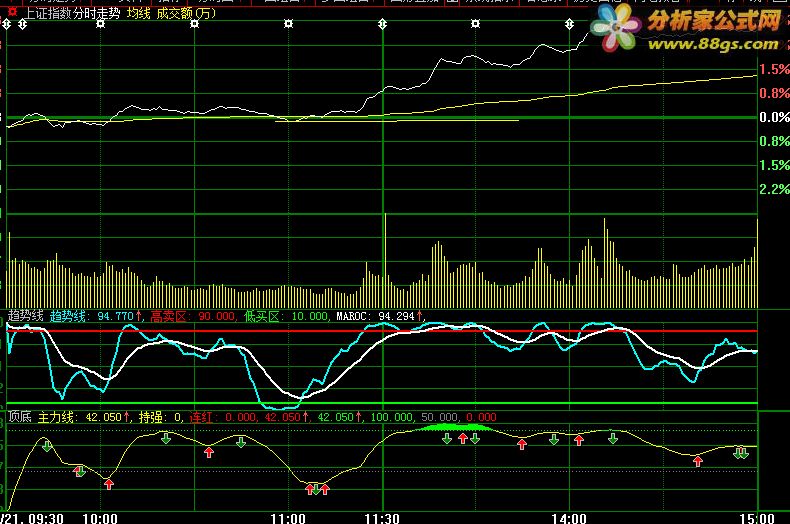Viewport: 790px width, 524px height.
Task: Click the double green sell arrows near 15:00
Action: pyautogui.click(x=741, y=453)
